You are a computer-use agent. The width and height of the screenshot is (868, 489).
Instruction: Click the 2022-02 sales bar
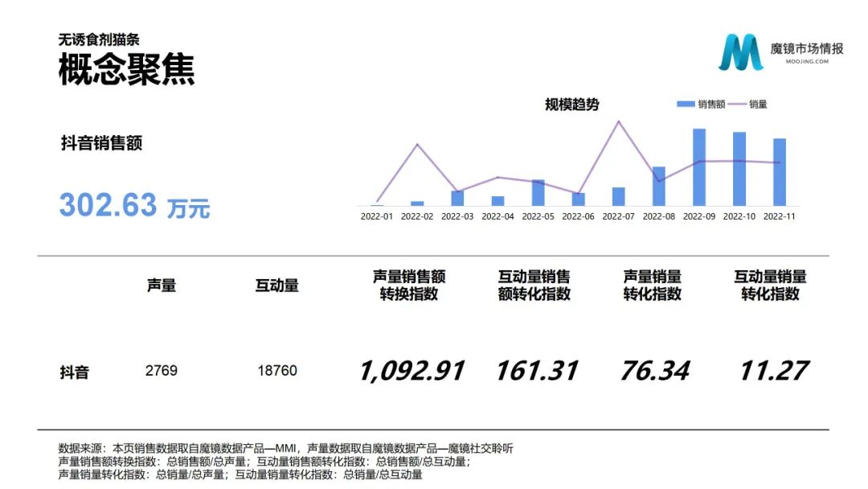pyautogui.click(x=417, y=203)
